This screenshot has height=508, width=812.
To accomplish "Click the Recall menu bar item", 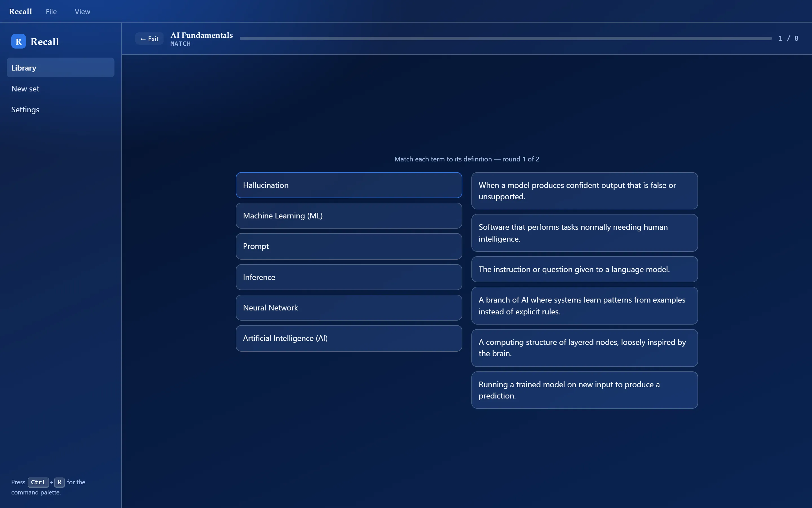I will (21, 11).
